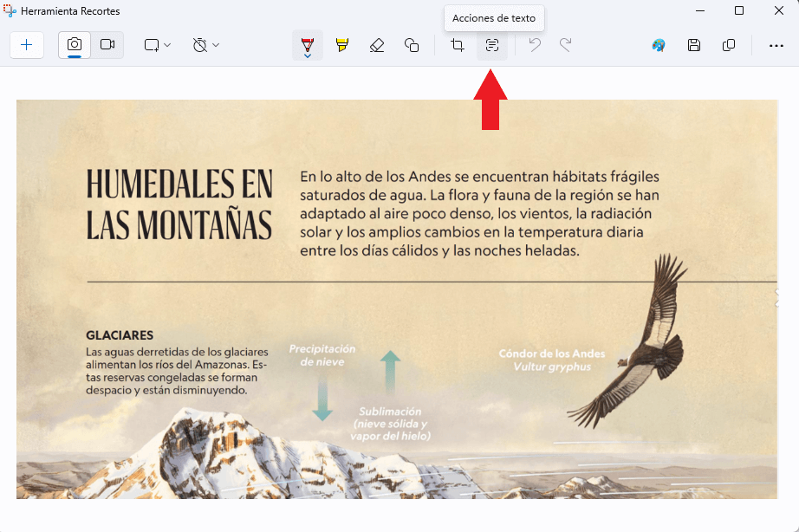The width and height of the screenshot is (799, 532).
Task: Open the snip shape mode dropdown
Action: click(x=157, y=45)
